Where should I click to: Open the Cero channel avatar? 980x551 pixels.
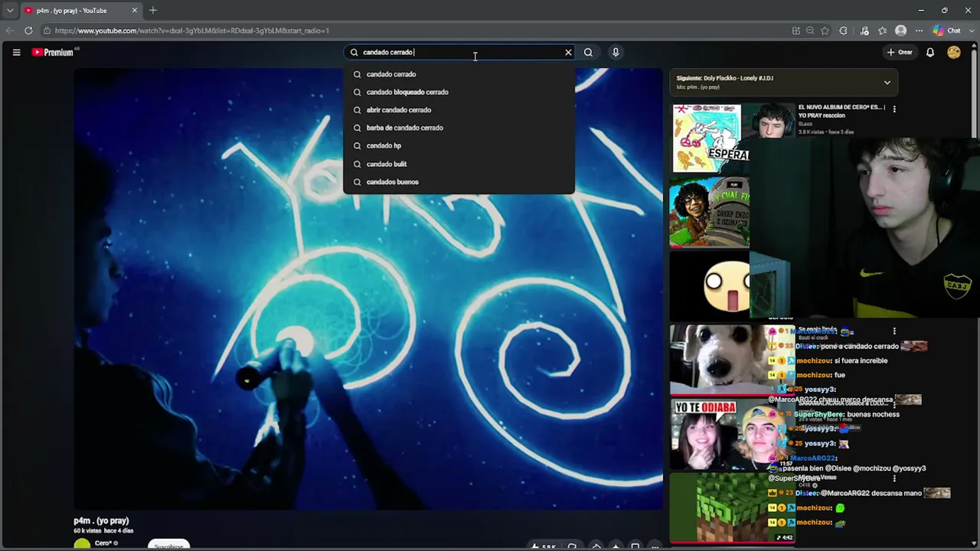82,543
